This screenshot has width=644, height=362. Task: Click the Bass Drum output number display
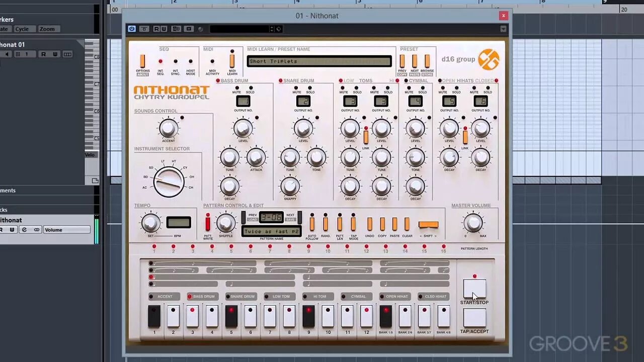point(243,101)
